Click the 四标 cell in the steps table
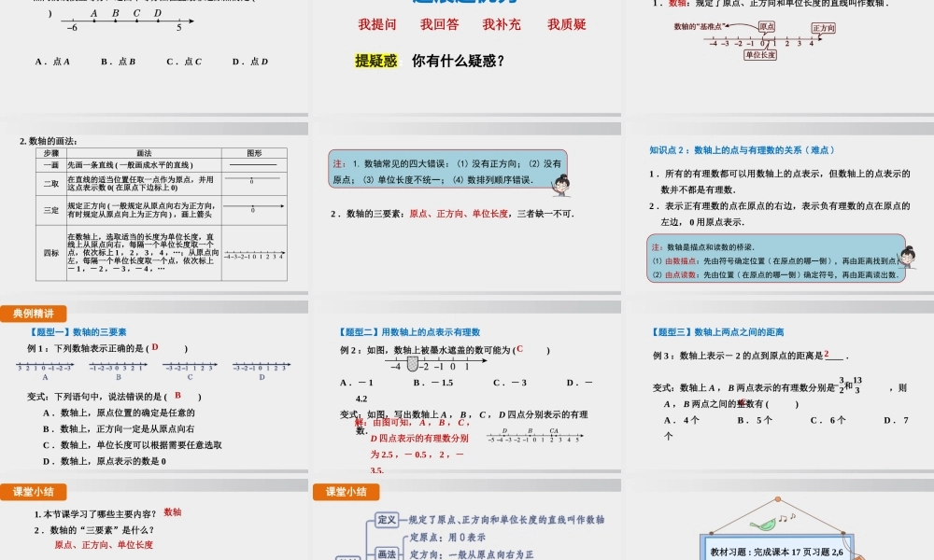The image size is (934, 560). 51,253
